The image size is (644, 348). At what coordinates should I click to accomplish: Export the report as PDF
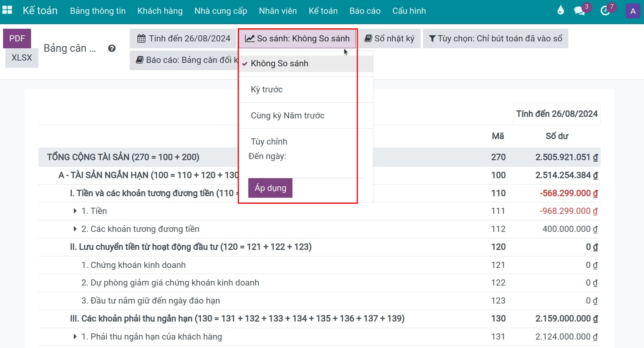point(17,38)
